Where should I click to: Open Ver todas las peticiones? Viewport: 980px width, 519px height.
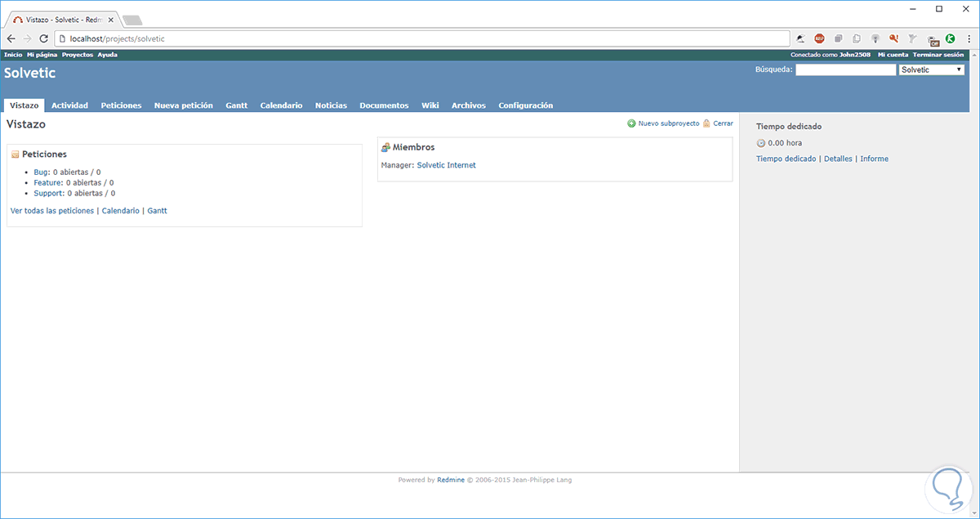pyautogui.click(x=51, y=210)
